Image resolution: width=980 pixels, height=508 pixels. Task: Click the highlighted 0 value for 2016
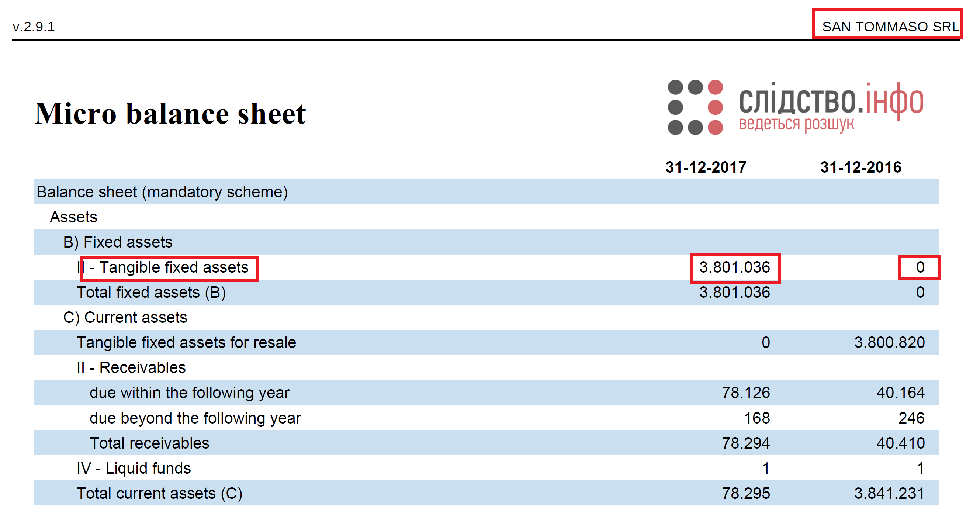(x=920, y=267)
